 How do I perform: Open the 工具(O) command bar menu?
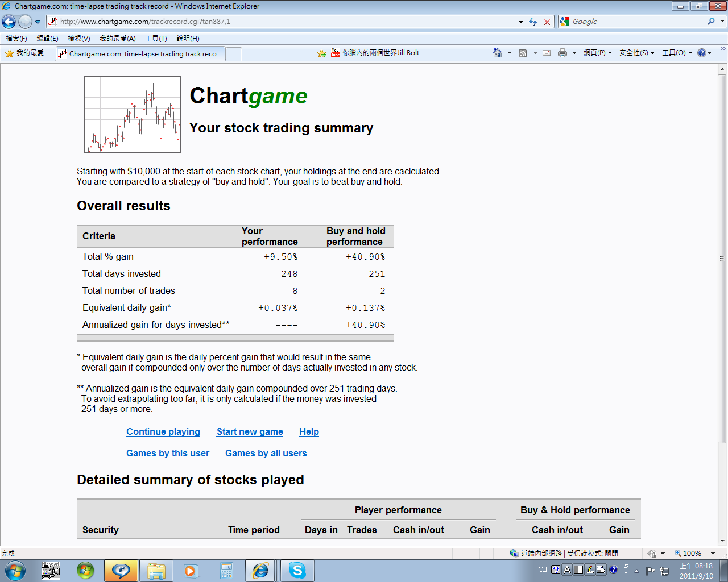pyautogui.click(x=677, y=53)
